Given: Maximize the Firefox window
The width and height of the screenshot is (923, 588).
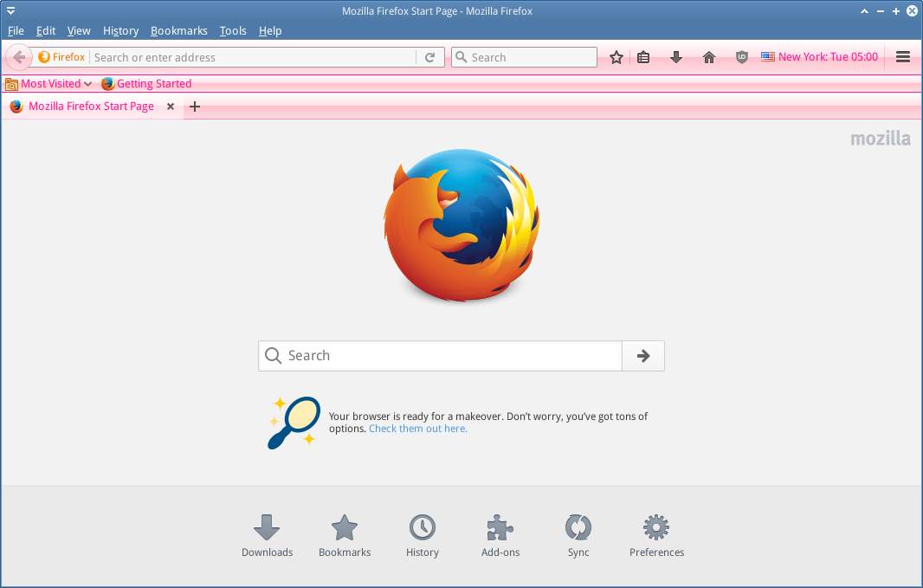Looking at the screenshot, I should 896,10.
